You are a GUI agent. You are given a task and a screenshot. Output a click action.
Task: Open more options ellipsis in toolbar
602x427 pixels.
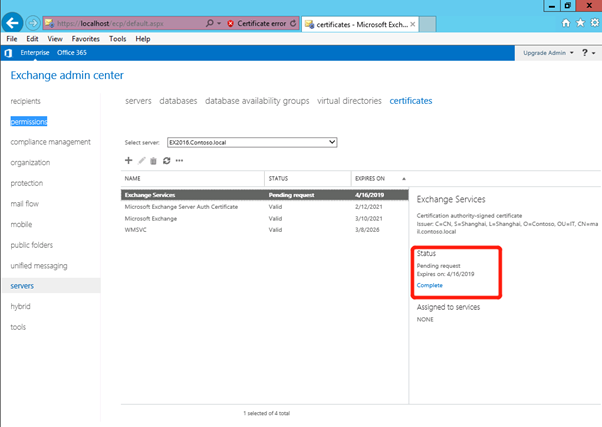tap(179, 161)
